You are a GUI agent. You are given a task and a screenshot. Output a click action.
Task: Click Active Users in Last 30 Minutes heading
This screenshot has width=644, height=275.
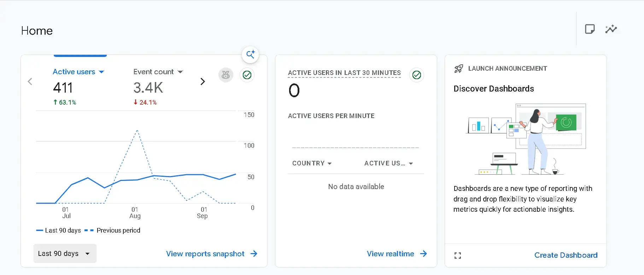click(344, 73)
